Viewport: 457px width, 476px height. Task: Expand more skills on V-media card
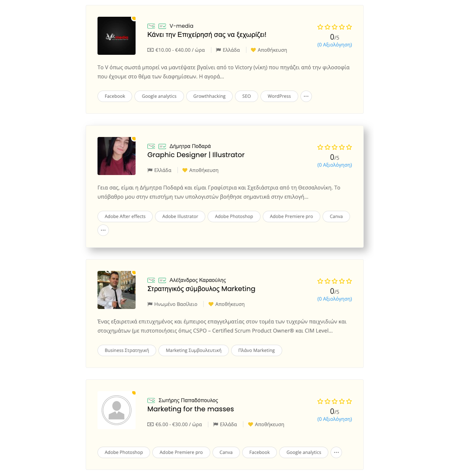coord(306,96)
